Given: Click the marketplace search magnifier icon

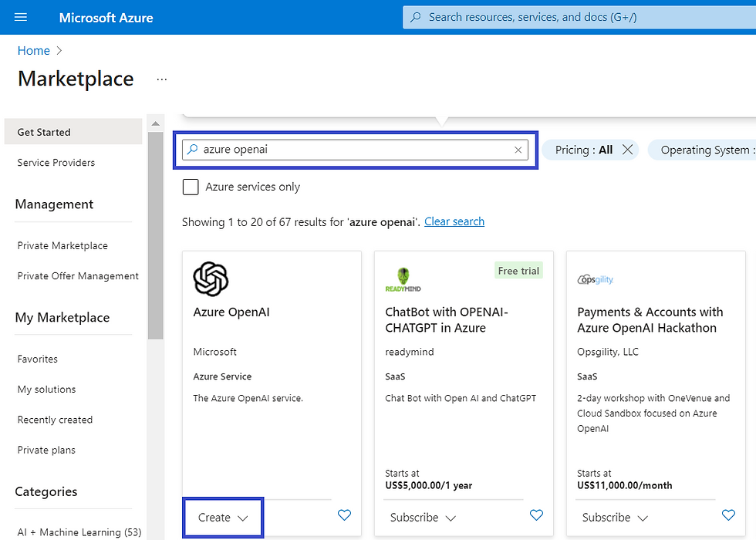Looking at the screenshot, I should [192, 150].
